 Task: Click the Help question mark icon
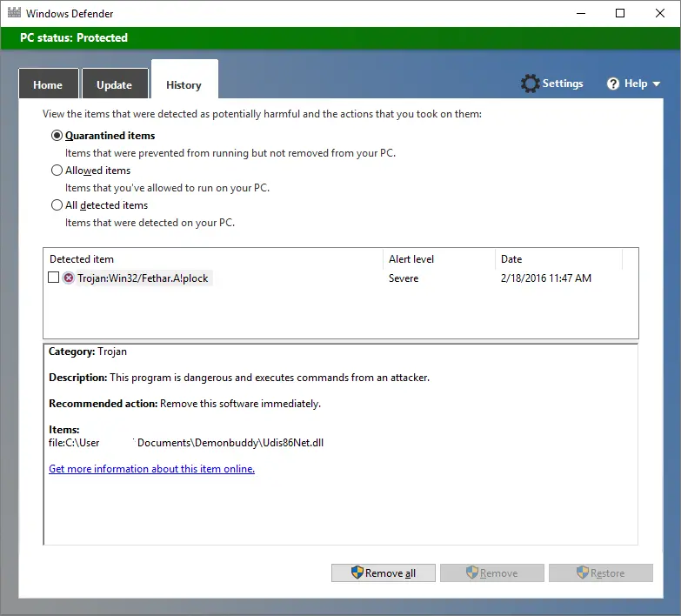(613, 84)
